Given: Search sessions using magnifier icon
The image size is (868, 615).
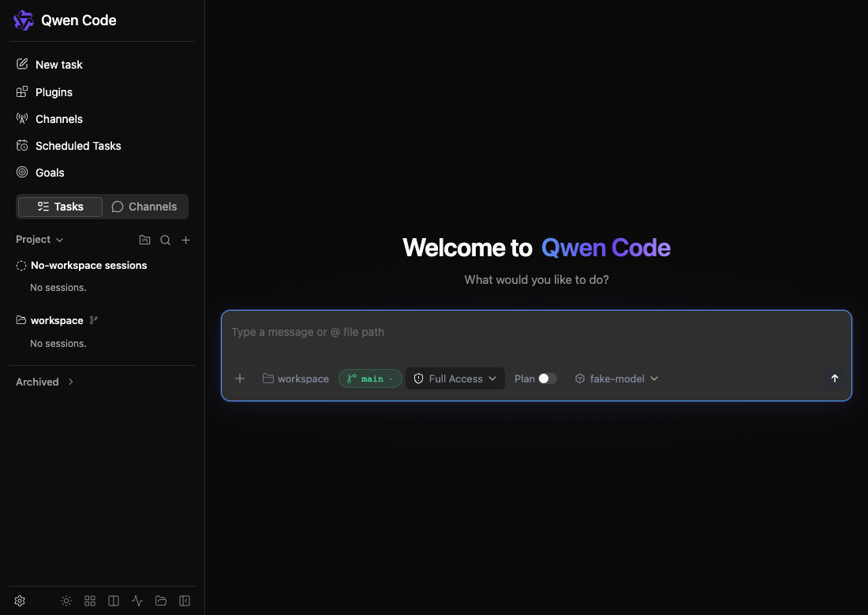Looking at the screenshot, I should tap(165, 240).
